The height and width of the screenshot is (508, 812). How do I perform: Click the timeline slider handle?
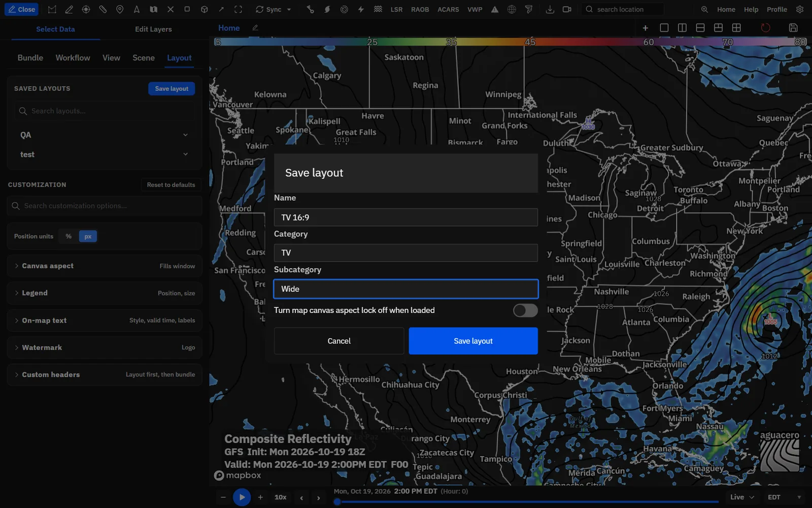tap(337, 502)
